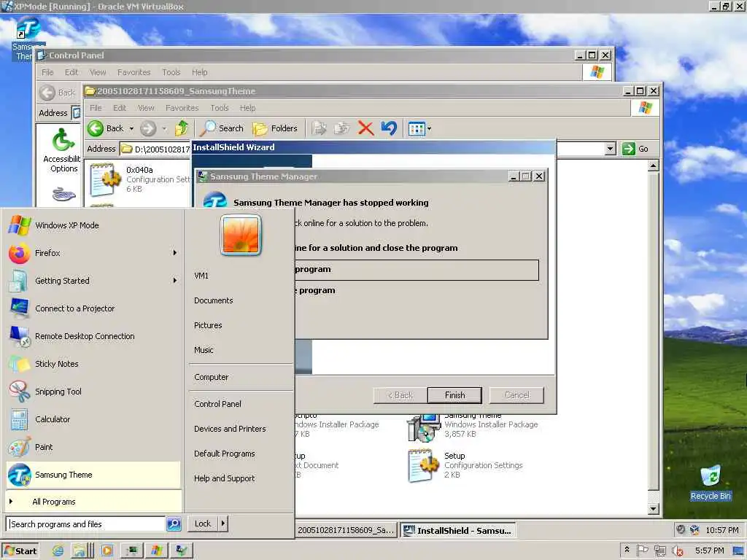This screenshot has width=747, height=560.
Task: Switch to 20051028171158609_Sa... taskbar button
Action: [x=347, y=531]
